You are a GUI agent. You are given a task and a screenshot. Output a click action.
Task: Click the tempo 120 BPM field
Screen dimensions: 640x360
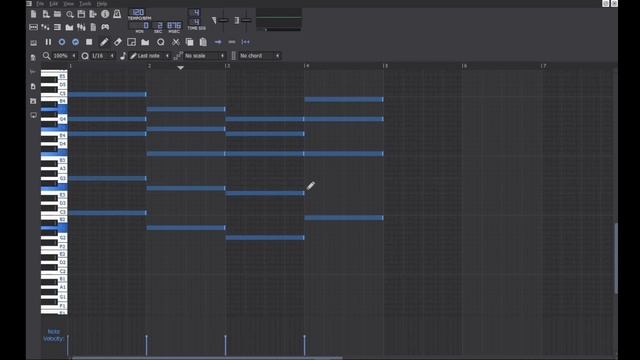[x=138, y=13]
